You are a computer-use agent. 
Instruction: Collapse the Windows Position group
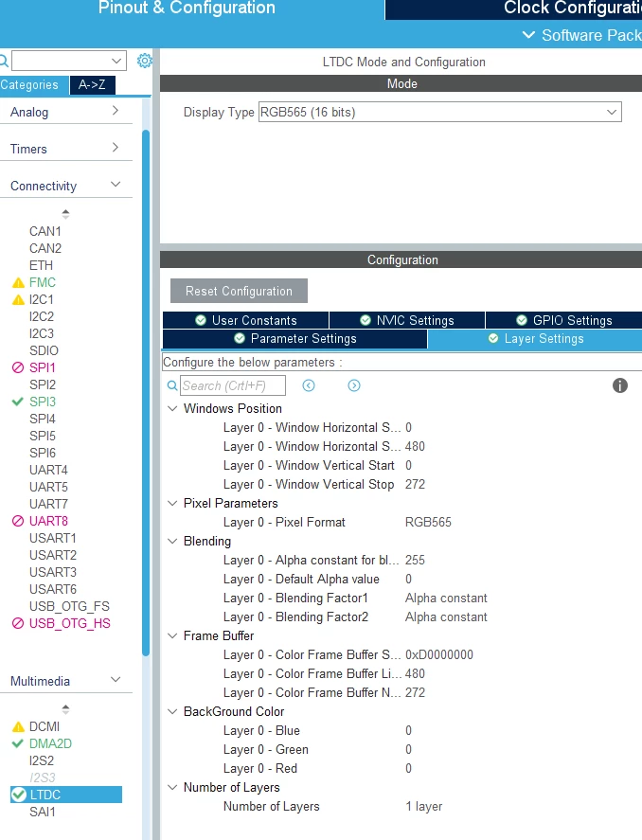coord(172,409)
